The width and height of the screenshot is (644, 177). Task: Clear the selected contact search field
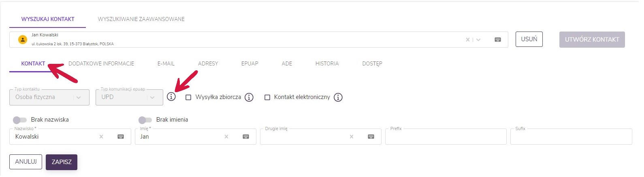(468, 40)
